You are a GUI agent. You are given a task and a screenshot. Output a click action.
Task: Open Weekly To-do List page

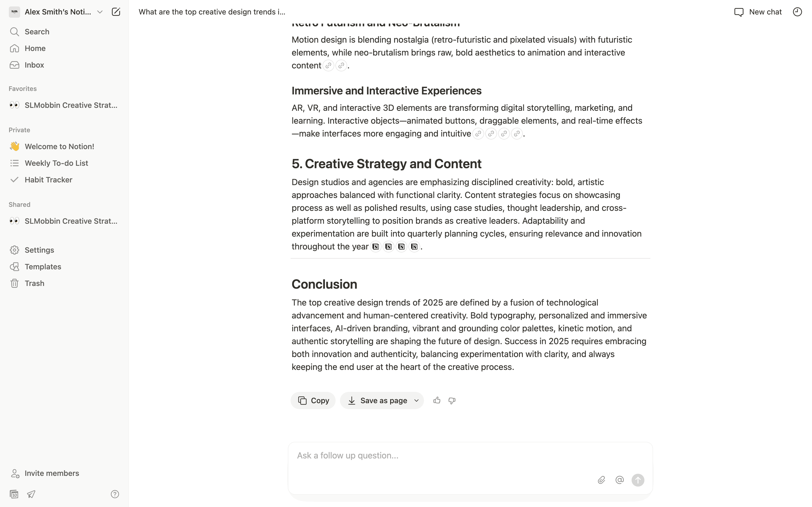pyautogui.click(x=56, y=163)
